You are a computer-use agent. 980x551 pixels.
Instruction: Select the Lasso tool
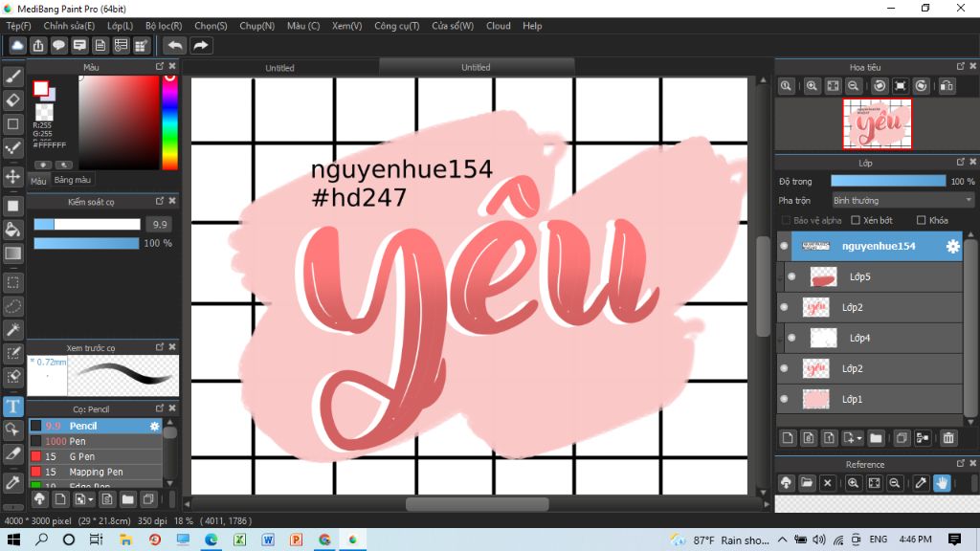[x=13, y=306]
